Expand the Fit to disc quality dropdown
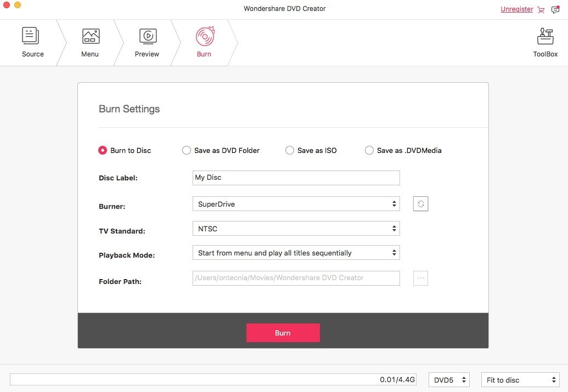 point(520,380)
